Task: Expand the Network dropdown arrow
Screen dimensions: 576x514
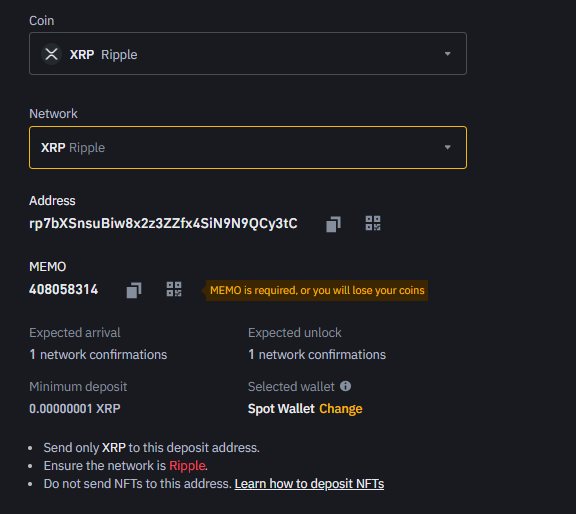Action: [447, 147]
